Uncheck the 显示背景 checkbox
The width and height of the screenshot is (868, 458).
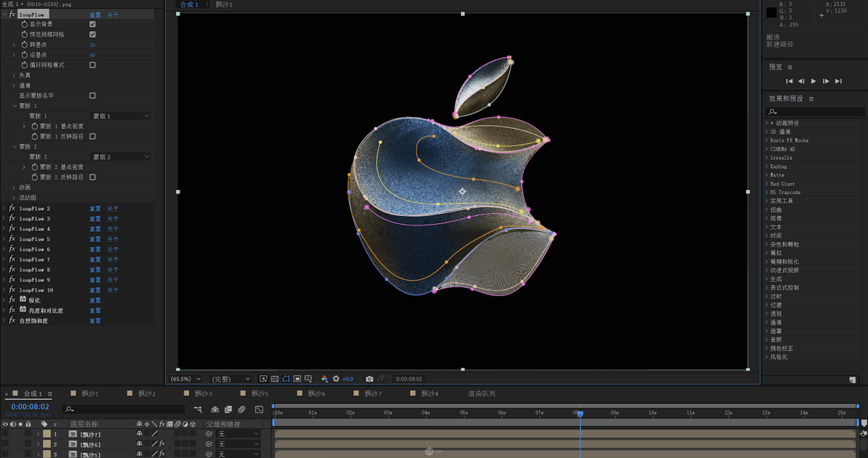point(92,24)
